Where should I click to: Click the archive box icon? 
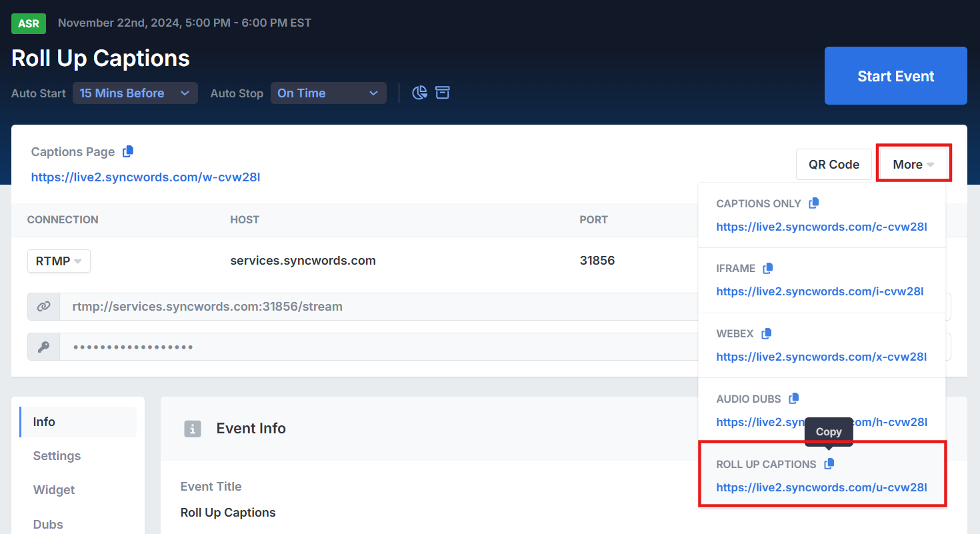click(443, 93)
